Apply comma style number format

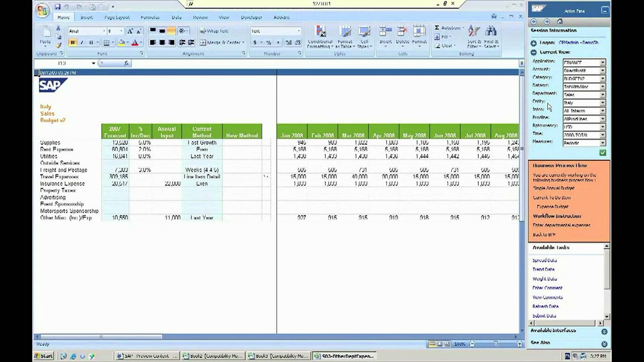pos(278,43)
